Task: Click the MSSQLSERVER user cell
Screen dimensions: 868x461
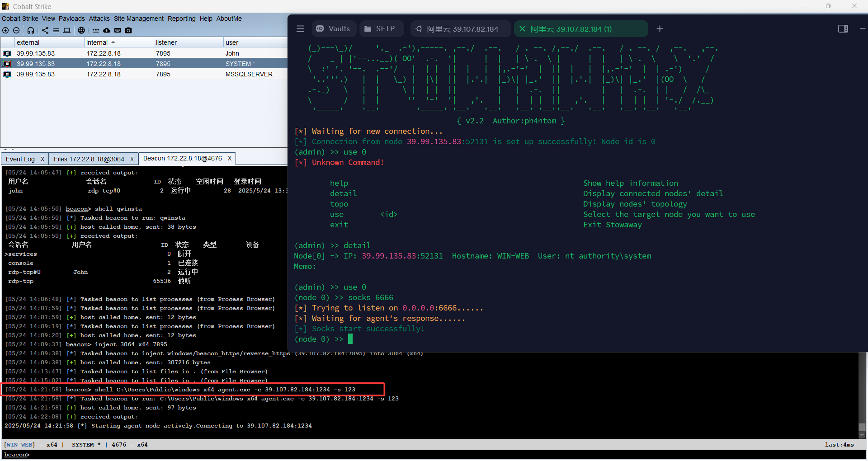Action: click(249, 74)
